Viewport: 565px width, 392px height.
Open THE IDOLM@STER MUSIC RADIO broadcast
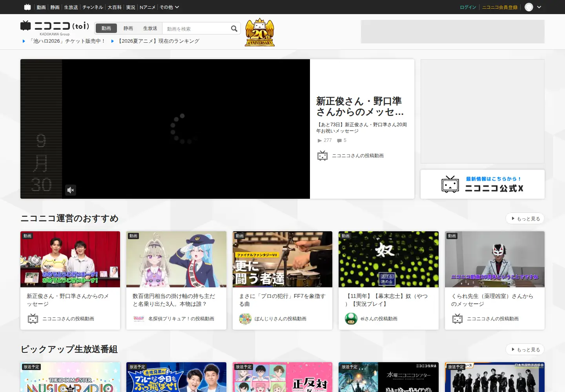[x=70, y=377]
